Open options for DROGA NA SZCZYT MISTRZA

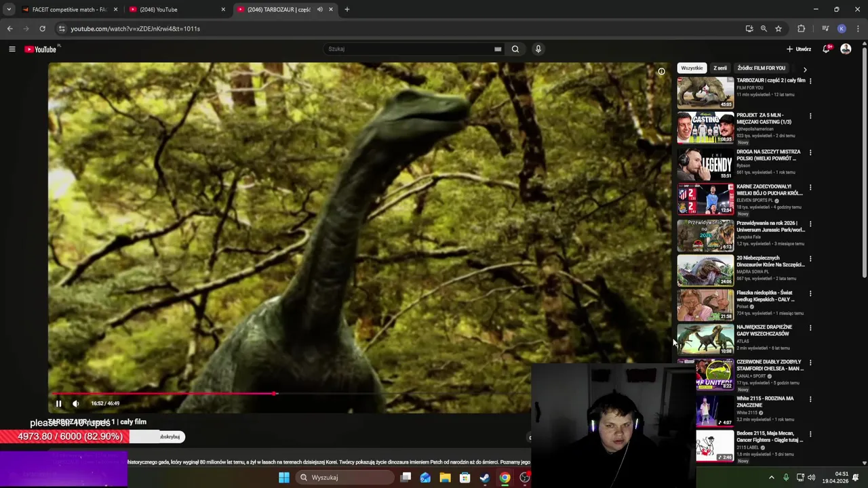(x=810, y=152)
